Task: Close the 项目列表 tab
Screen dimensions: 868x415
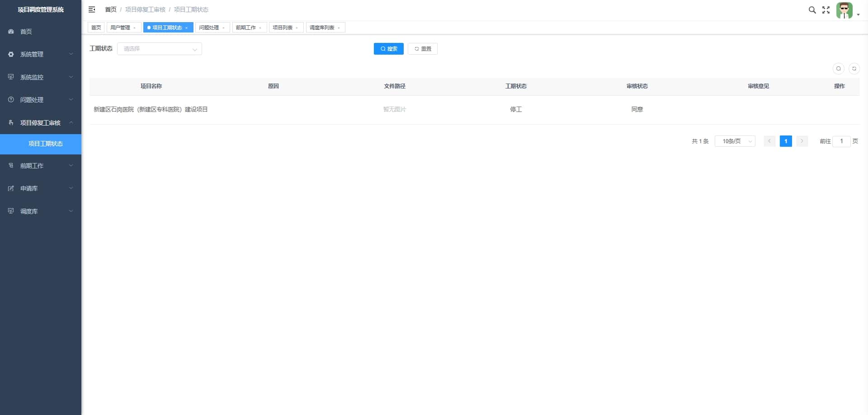Action: click(x=297, y=28)
